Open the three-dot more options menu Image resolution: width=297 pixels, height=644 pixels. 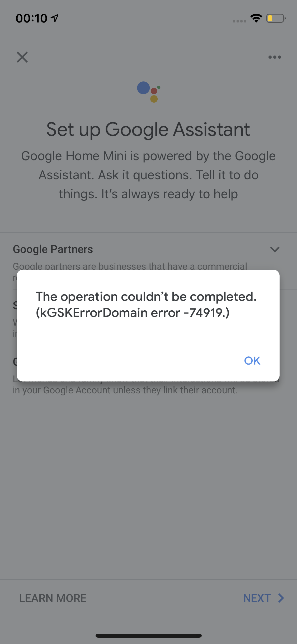[275, 57]
